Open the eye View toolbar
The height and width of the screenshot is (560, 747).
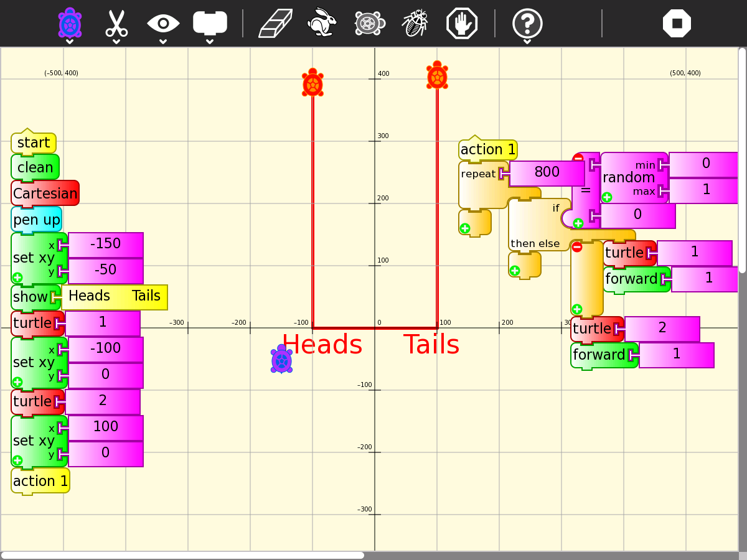tap(163, 24)
